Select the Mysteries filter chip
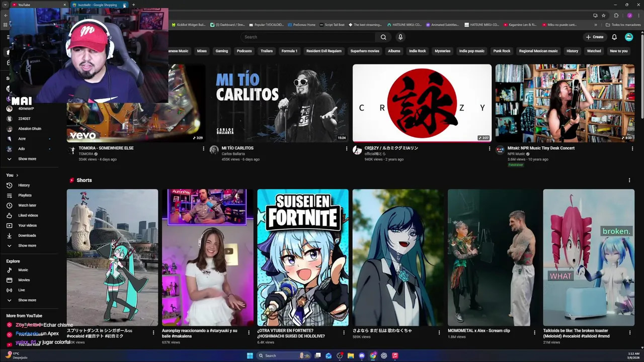This screenshot has height=362, width=644. [x=443, y=51]
